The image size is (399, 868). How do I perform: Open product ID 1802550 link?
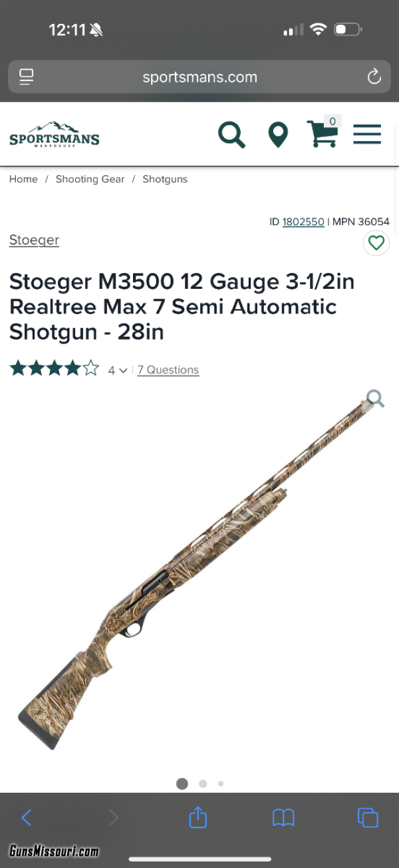tap(303, 222)
